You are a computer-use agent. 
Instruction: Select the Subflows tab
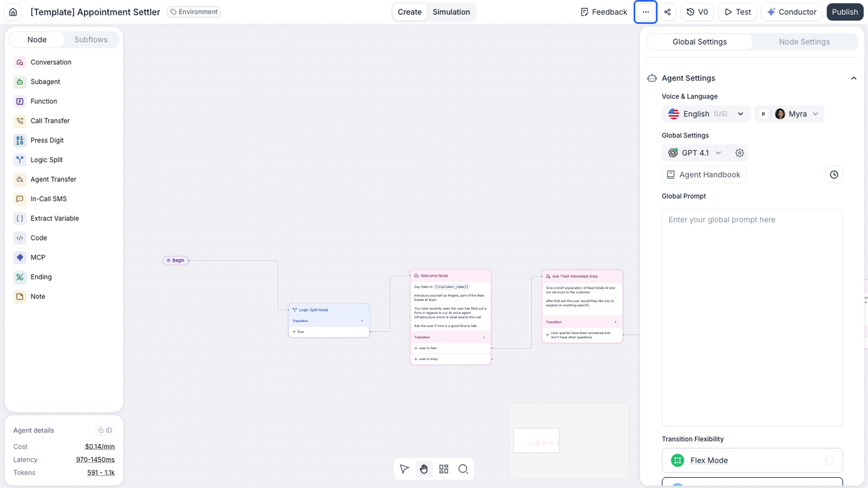pos(91,40)
